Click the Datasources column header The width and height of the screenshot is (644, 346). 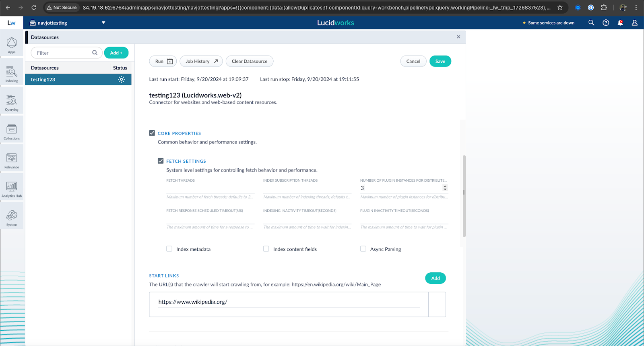(45, 68)
